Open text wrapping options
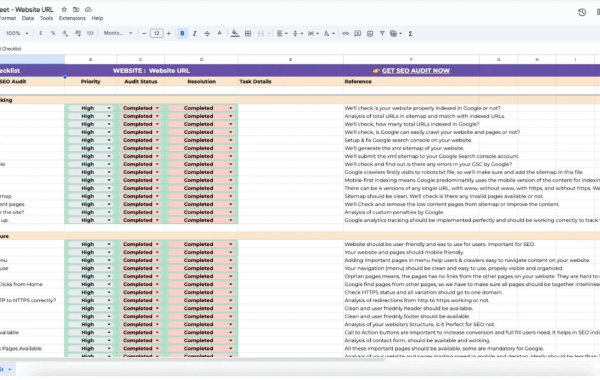The height and width of the screenshot is (380, 600). pos(313,33)
